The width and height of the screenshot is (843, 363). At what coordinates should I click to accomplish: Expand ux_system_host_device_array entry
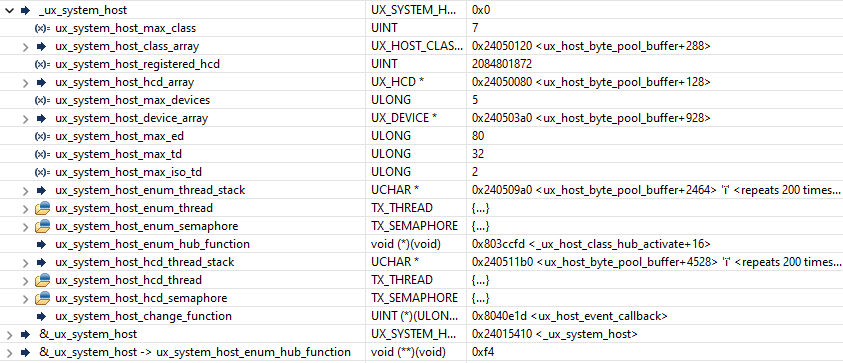tap(25, 118)
